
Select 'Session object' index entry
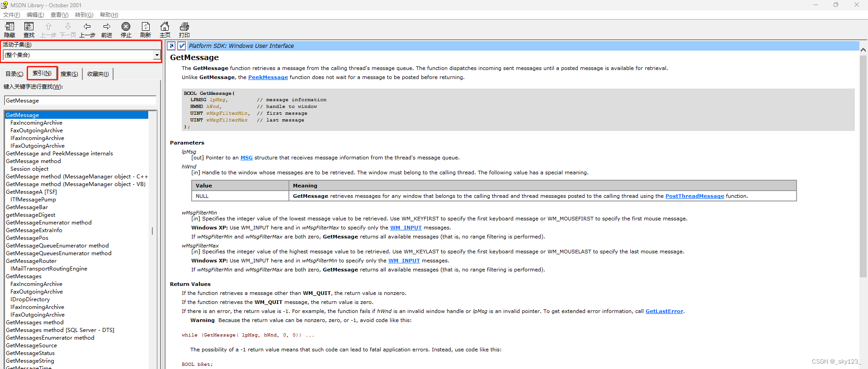point(29,169)
